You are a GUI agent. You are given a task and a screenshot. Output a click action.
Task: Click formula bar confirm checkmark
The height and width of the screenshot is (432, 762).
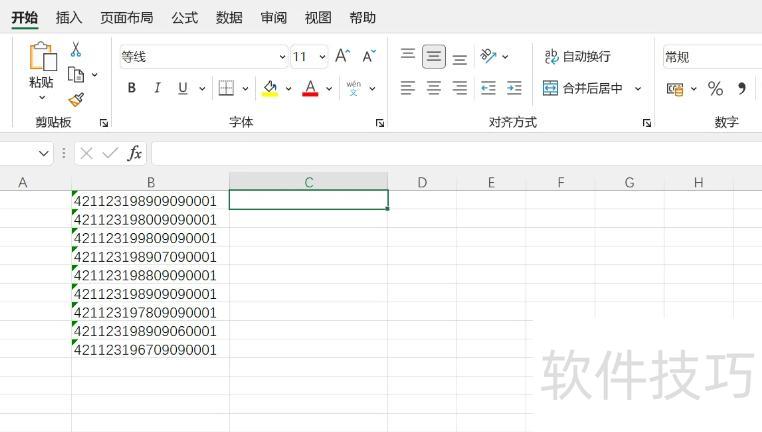(110, 154)
